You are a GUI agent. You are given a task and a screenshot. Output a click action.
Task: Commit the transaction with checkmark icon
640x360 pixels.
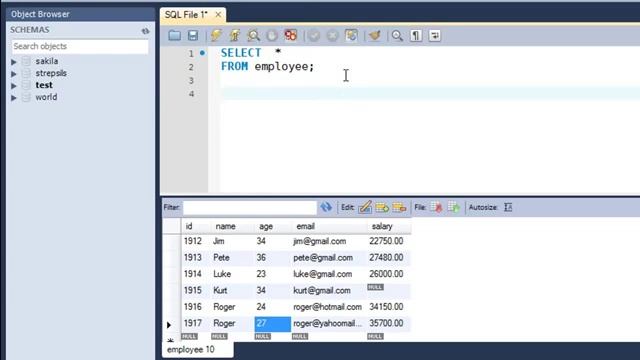point(314,36)
